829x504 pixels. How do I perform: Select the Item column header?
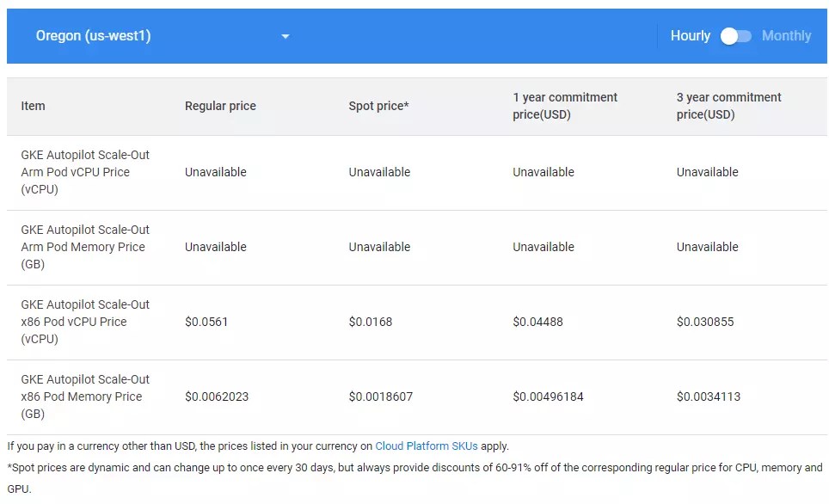coord(33,106)
